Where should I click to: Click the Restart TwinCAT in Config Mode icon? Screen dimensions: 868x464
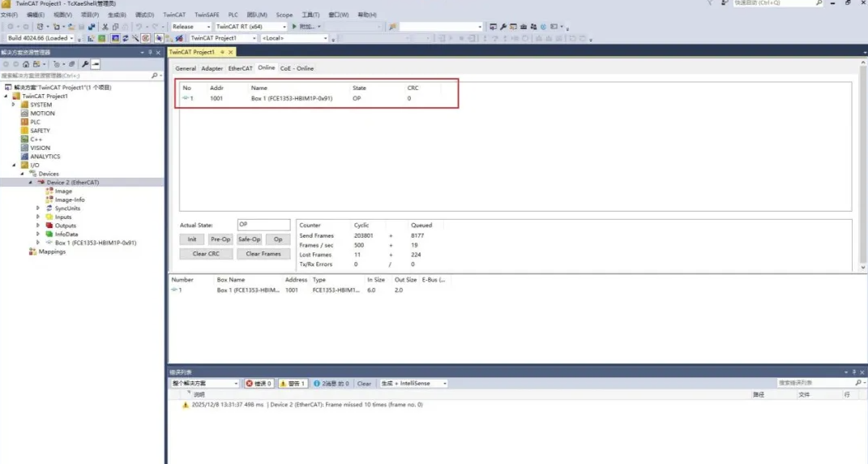pos(115,38)
